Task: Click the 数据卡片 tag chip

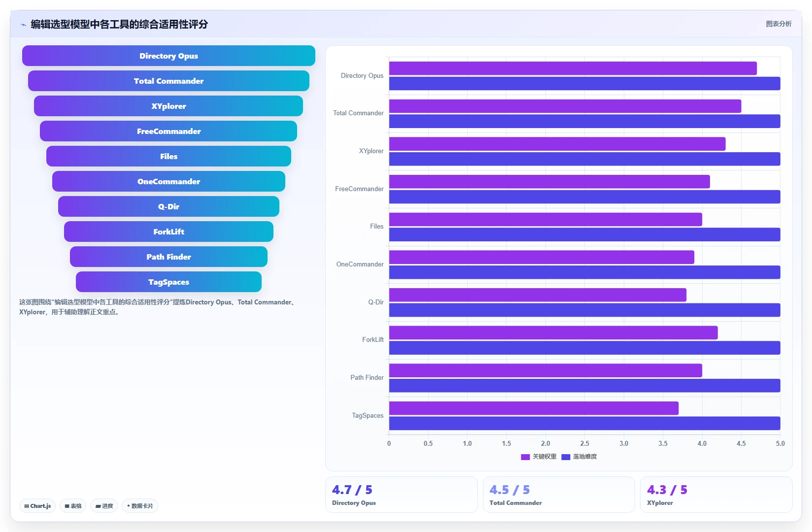Action: click(140, 506)
